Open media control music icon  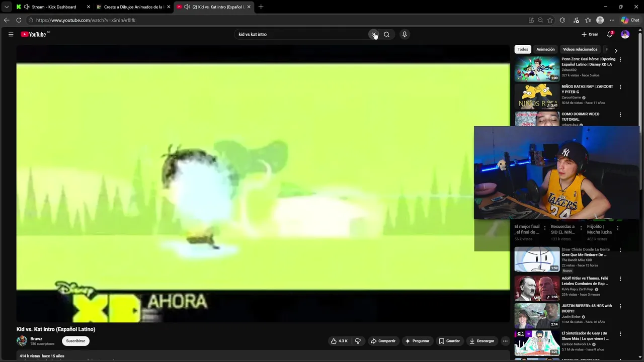click(x=576, y=20)
